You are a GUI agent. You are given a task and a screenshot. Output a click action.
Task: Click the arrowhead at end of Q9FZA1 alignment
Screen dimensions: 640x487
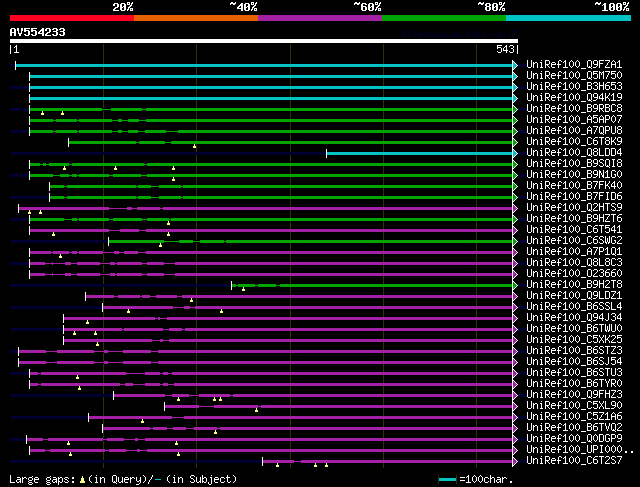pyautogui.click(x=515, y=65)
